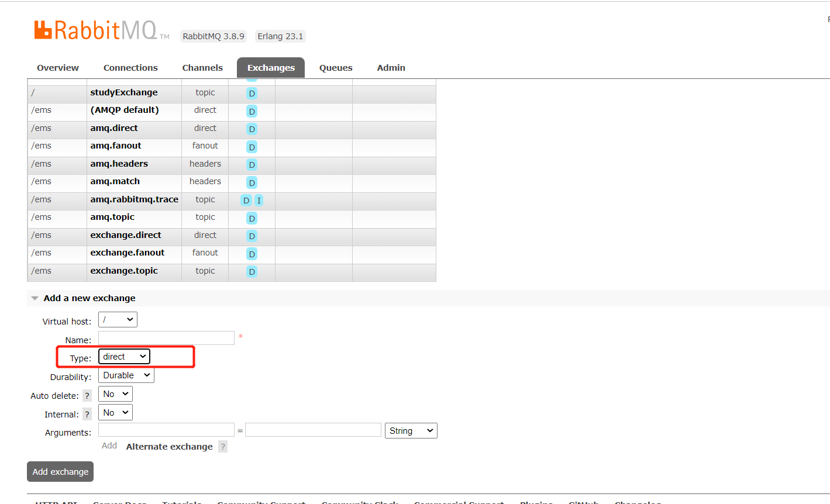Open the Virtual host dropdown
This screenshot has height=504, width=830.
[x=118, y=320]
